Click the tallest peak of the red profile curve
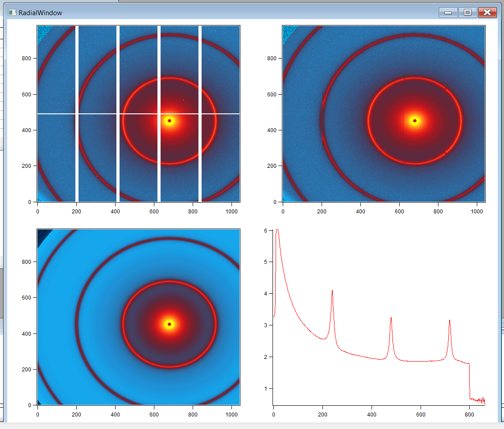Screen dimensions: 504x429 click(x=277, y=230)
